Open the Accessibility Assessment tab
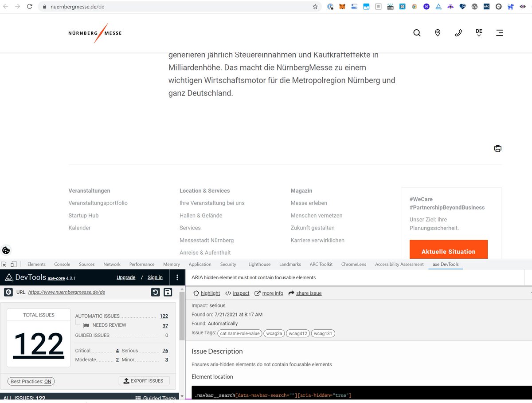The height and width of the screenshot is (403, 532). 399,264
